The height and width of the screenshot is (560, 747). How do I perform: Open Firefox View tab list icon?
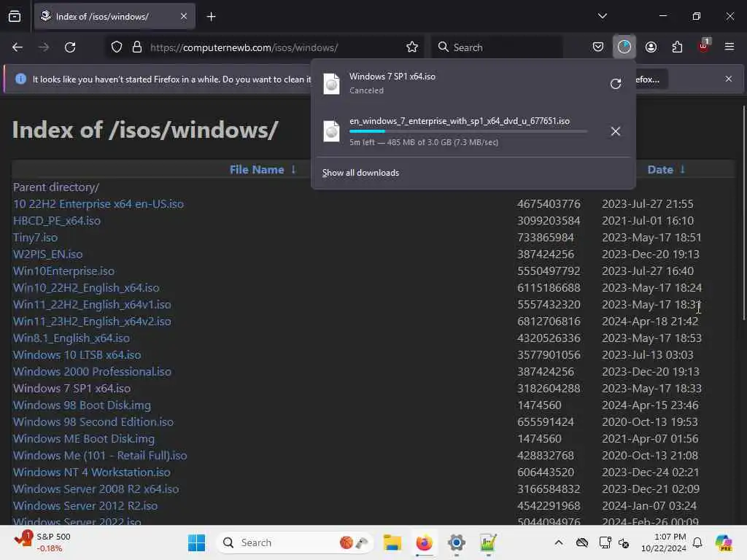[x=15, y=16]
